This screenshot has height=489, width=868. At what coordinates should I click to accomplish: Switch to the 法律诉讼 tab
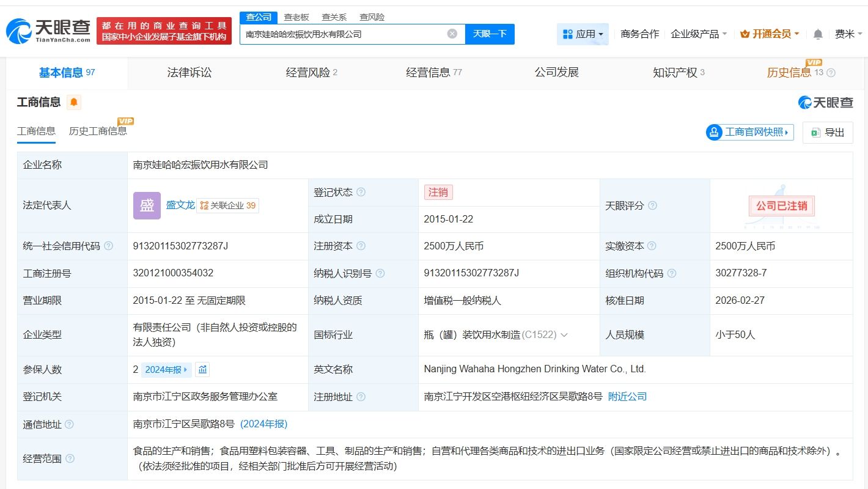pyautogui.click(x=189, y=73)
